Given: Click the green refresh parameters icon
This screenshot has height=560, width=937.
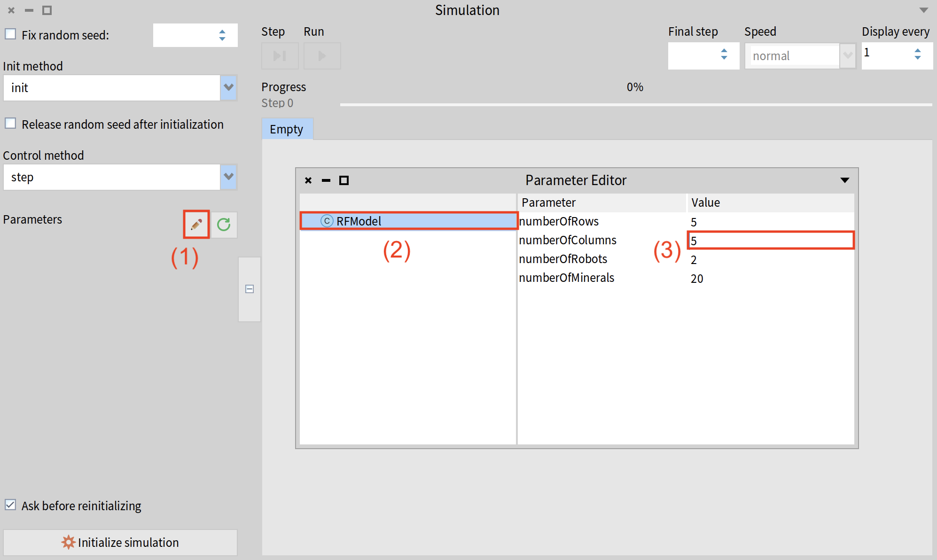Looking at the screenshot, I should click(224, 224).
